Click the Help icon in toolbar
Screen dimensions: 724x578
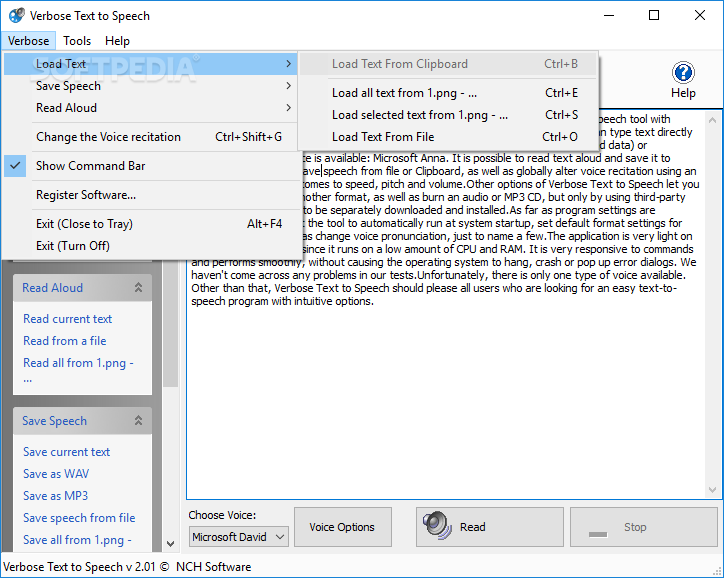[x=683, y=72]
